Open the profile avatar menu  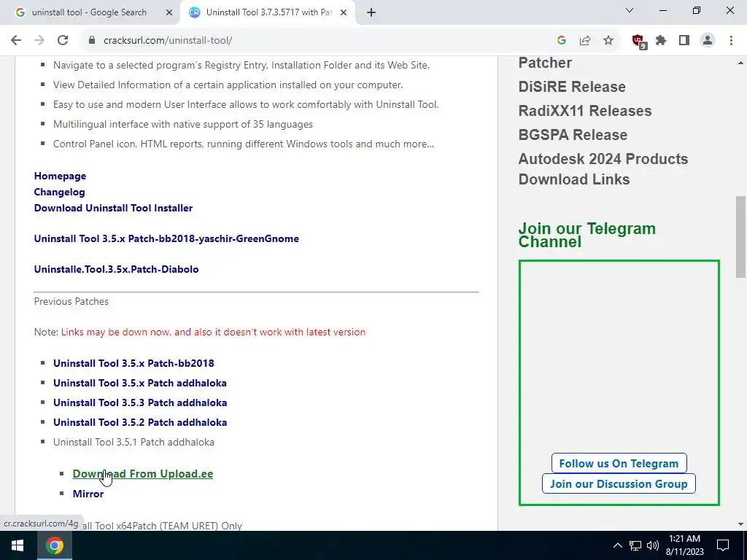click(708, 41)
